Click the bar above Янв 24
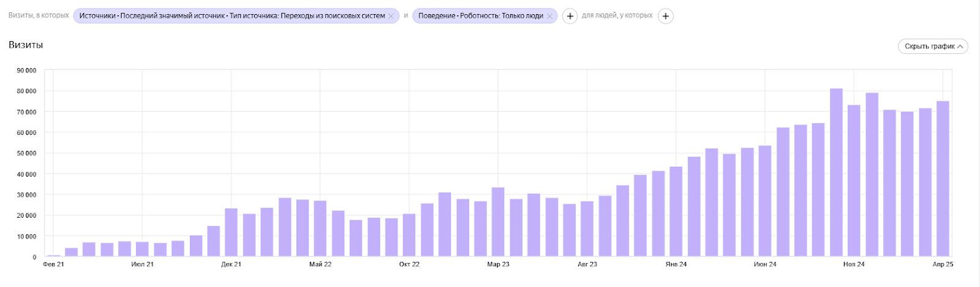The image size is (980, 287). (676, 212)
